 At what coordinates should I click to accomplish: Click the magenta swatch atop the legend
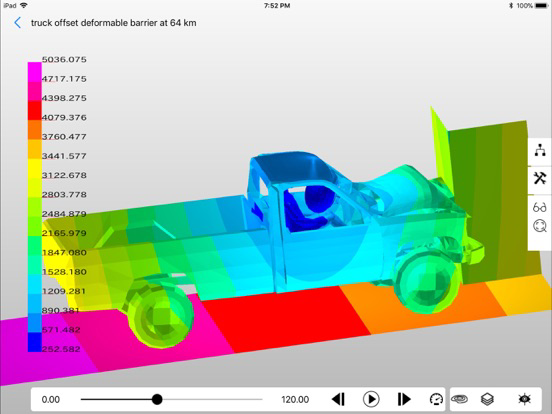click(34, 72)
